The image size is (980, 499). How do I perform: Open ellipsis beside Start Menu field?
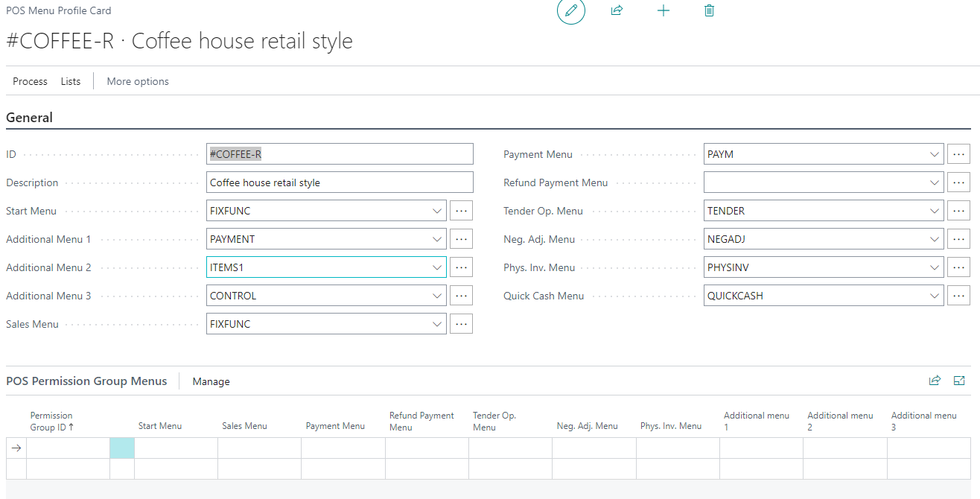tap(461, 211)
